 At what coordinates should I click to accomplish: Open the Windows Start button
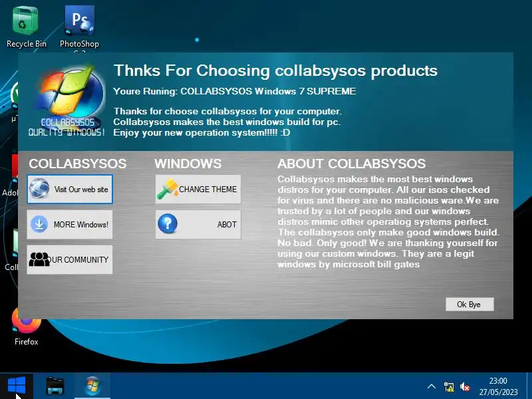click(x=16, y=386)
